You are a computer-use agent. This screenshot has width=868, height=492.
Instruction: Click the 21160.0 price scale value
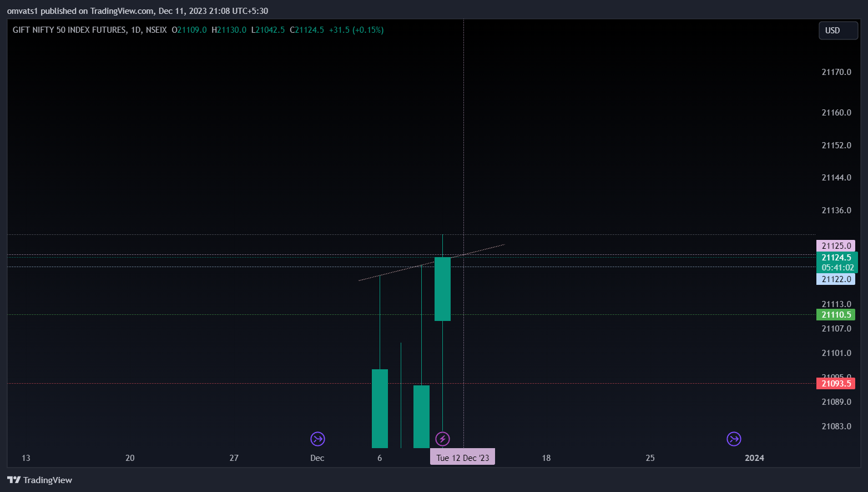pyautogui.click(x=836, y=113)
